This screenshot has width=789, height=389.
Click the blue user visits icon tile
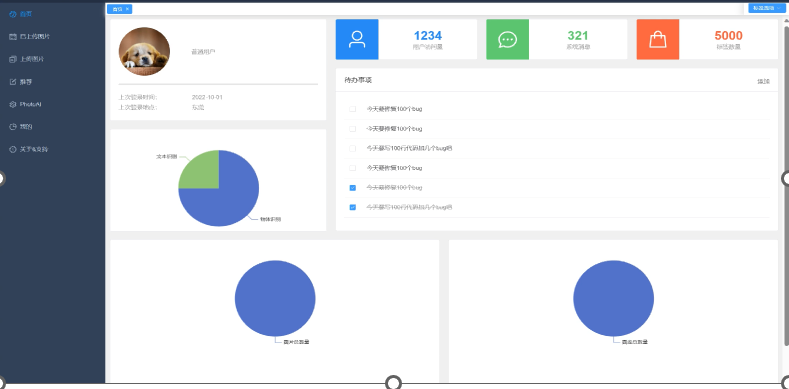(x=357, y=39)
